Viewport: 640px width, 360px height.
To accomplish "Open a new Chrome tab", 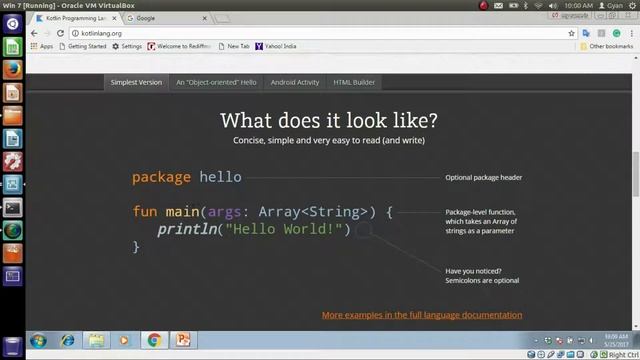I will (x=222, y=19).
